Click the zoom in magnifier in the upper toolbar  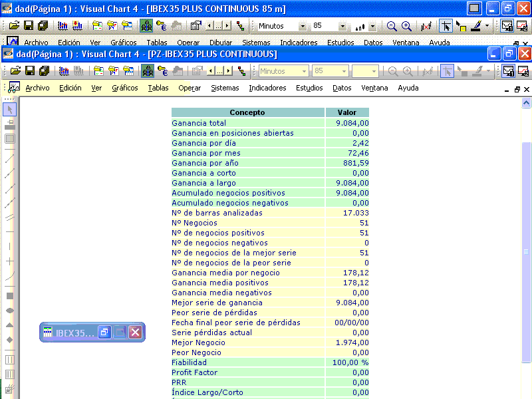tap(406, 26)
